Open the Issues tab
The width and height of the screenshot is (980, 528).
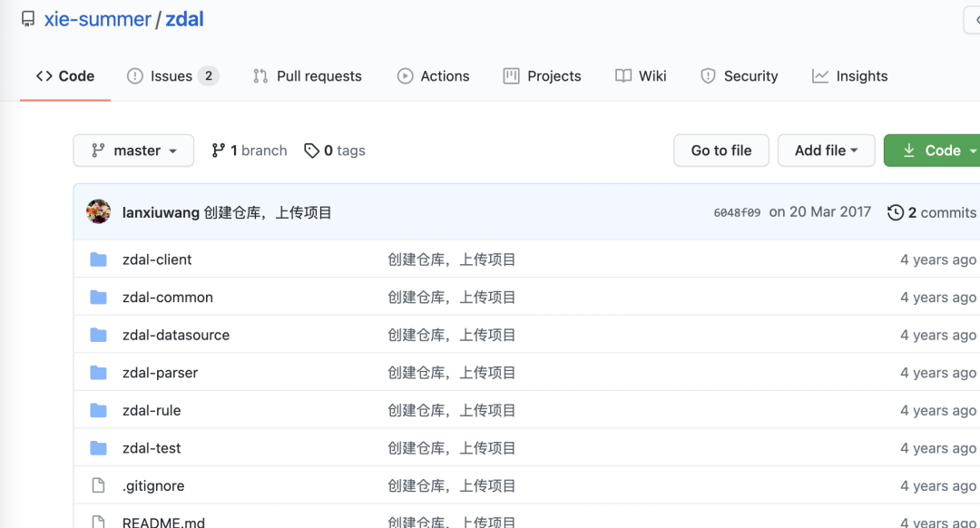(160, 76)
